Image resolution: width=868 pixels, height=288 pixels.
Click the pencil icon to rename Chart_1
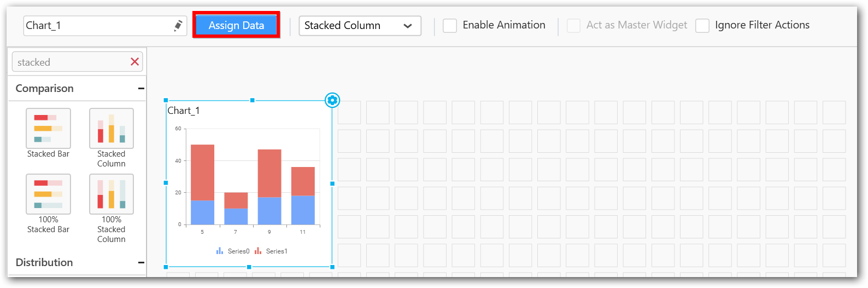point(178,26)
